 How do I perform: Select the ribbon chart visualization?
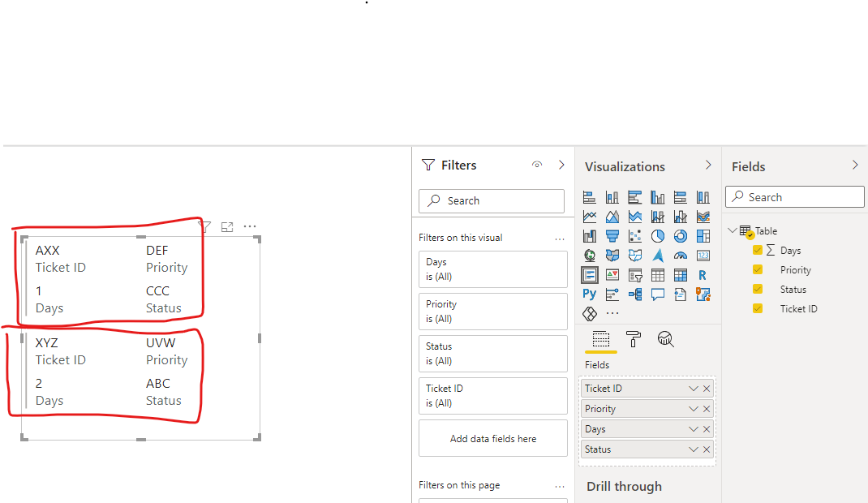click(703, 217)
